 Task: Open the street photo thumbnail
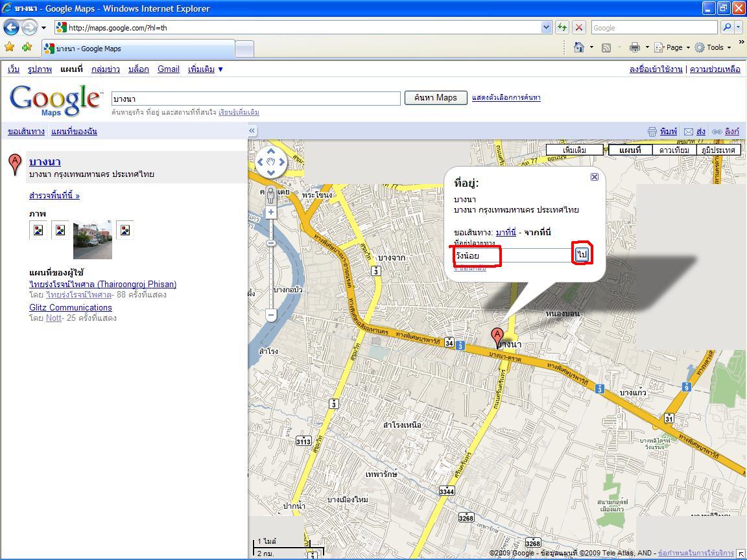(x=93, y=240)
